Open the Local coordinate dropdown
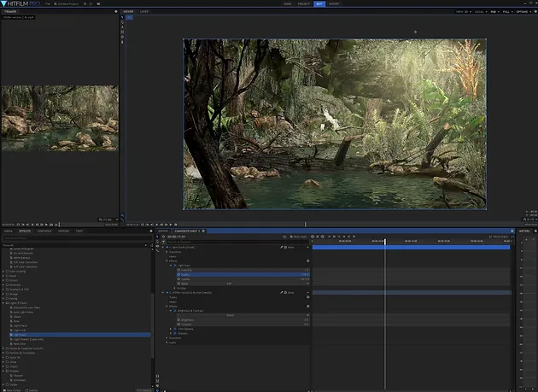The height and width of the screenshot is (392, 538). point(481,12)
